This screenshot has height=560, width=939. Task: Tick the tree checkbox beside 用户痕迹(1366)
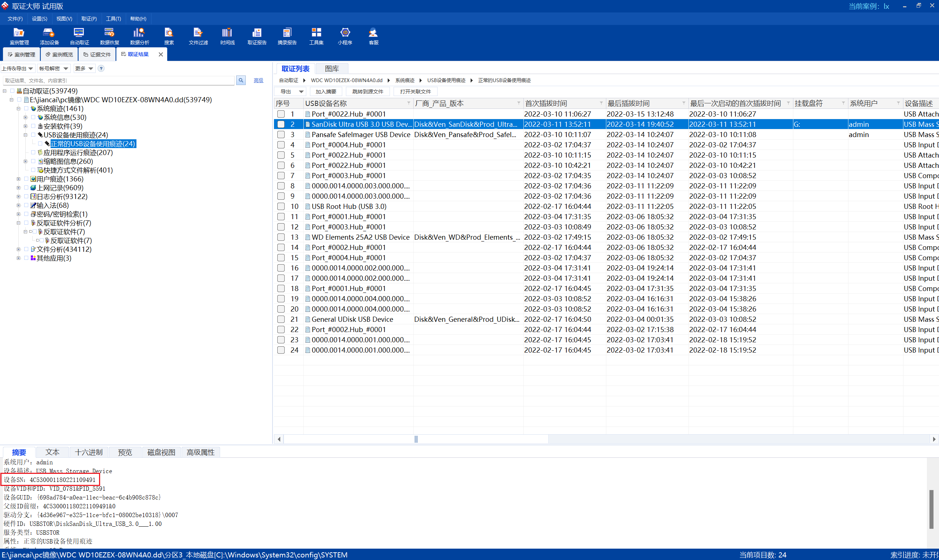[x=26, y=179]
